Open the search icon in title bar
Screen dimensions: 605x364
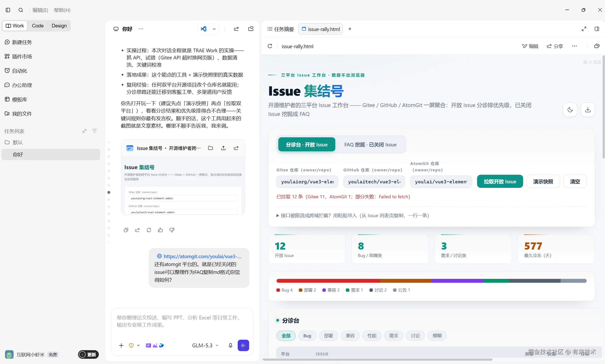(21, 10)
